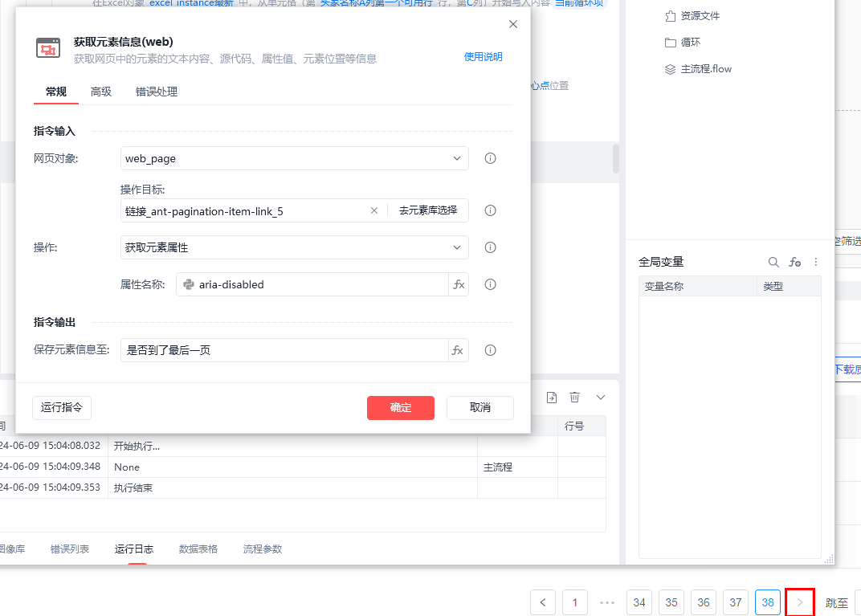Confirm with the 确定 button
The width and height of the screenshot is (861, 616).
400,407
